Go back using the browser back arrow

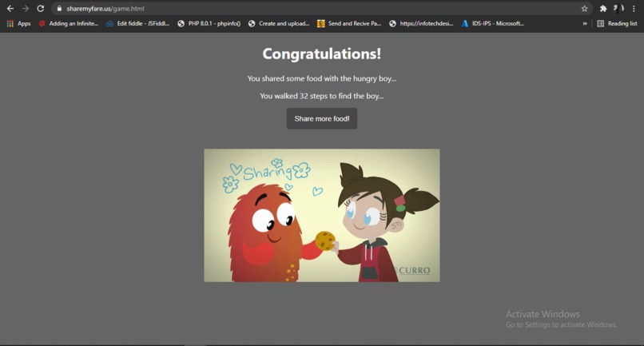click(x=10, y=9)
